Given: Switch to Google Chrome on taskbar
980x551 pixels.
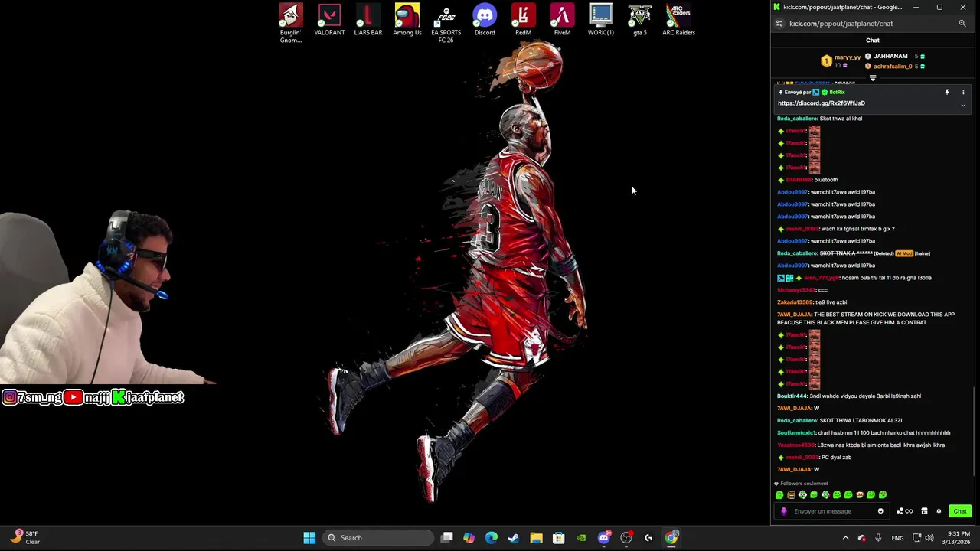Looking at the screenshot, I should click(671, 538).
